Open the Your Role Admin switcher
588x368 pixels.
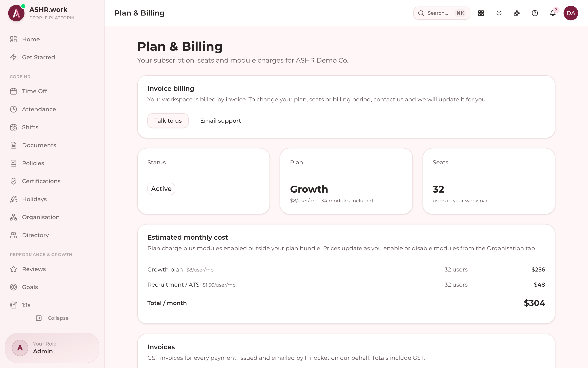52,348
